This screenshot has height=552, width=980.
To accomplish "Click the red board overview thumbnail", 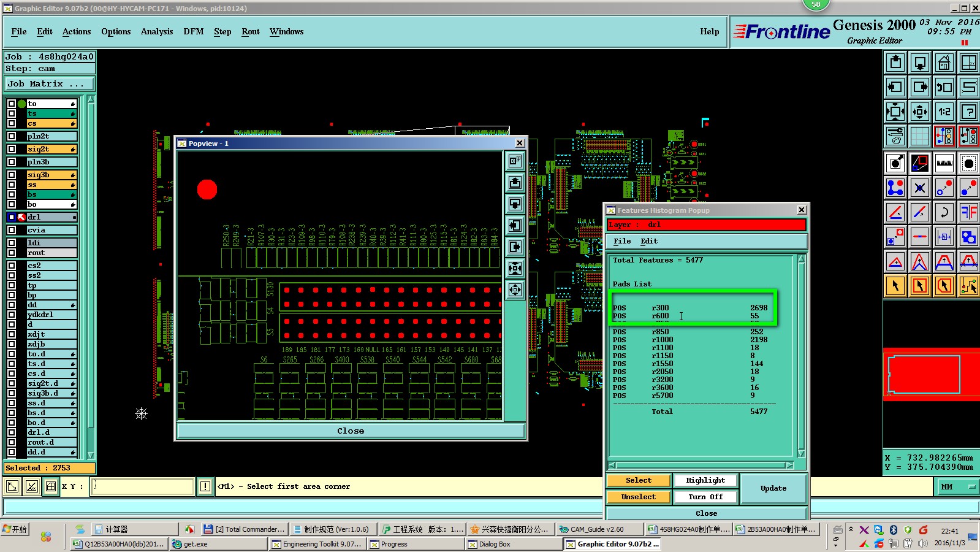I will (x=931, y=374).
